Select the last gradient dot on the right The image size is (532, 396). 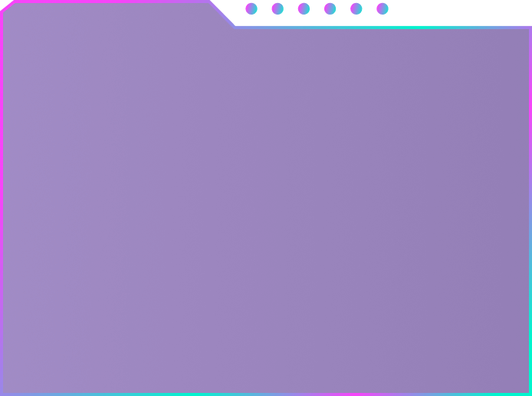pos(383,9)
